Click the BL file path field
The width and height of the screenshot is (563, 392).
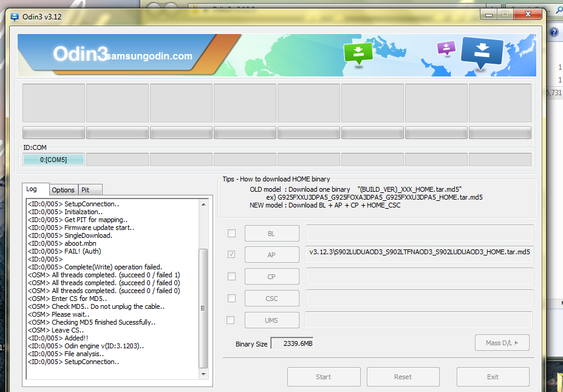pos(420,234)
